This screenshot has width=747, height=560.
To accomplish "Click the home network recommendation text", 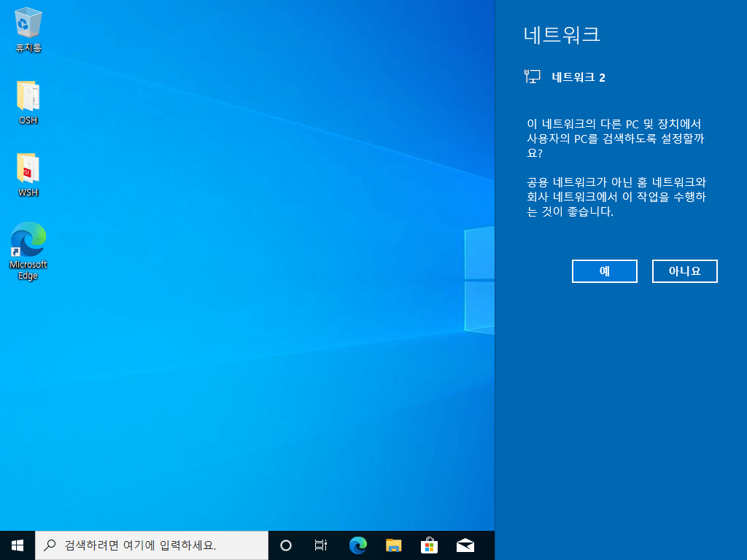I will pos(616,197).
